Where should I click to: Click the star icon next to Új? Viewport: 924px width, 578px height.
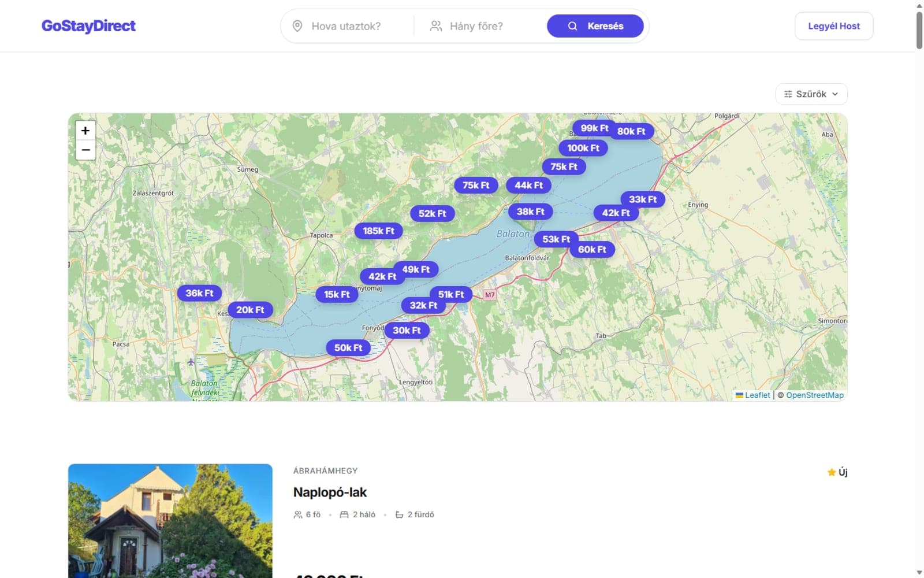[x=832, y=472]
